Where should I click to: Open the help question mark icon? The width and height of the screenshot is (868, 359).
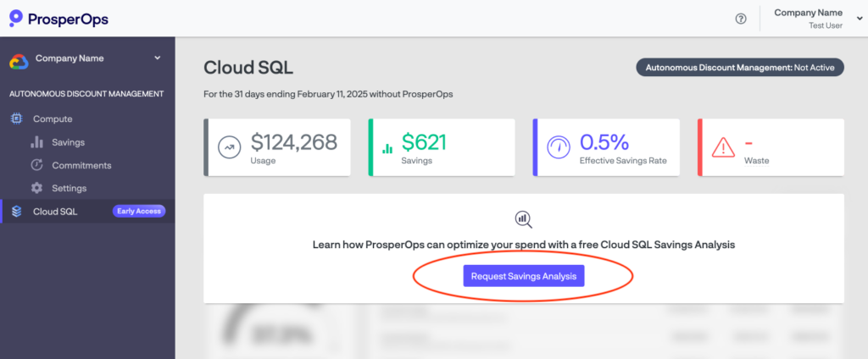(741, 19)
